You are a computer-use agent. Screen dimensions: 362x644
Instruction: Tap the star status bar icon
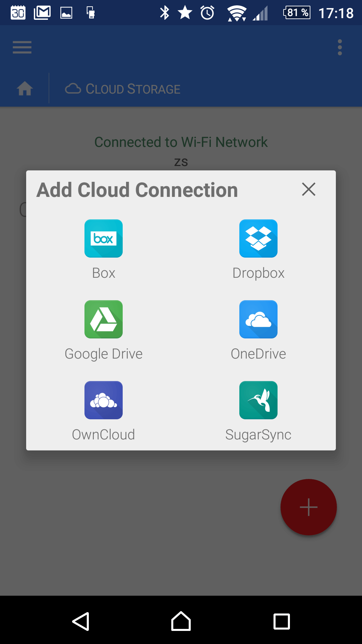pos(185,13)
